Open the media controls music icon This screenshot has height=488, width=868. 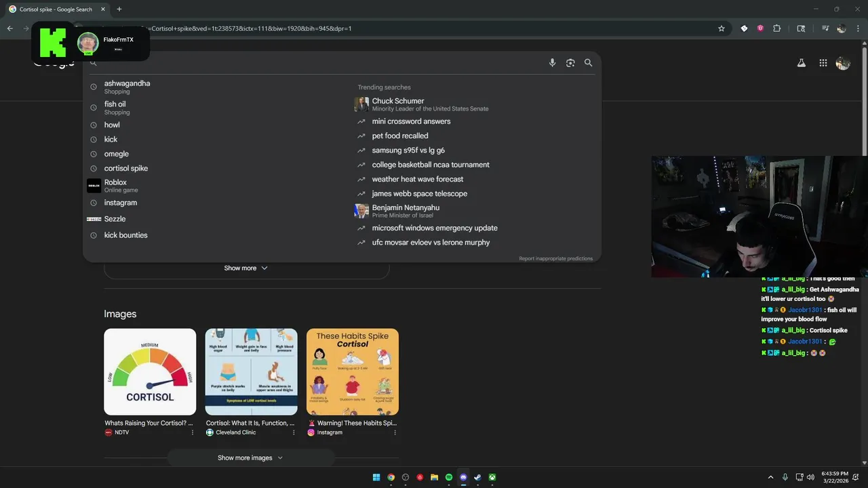tap(825, 28)
